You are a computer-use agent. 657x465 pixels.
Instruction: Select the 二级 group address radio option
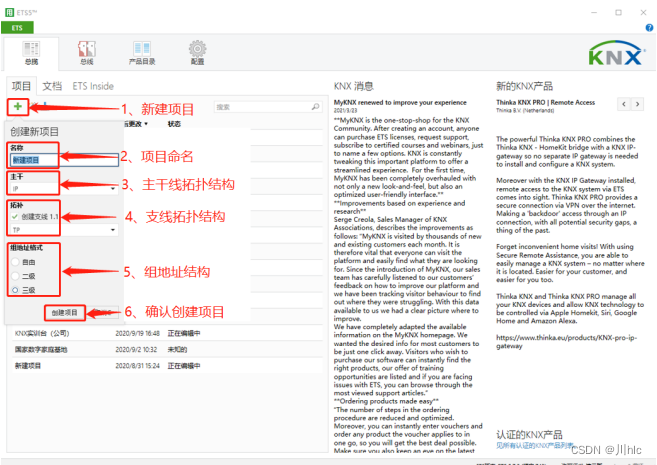(15, 278)
